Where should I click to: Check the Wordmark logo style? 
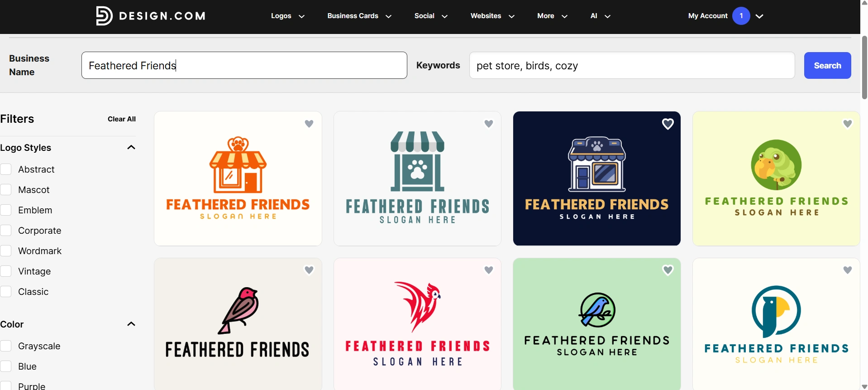6,251
